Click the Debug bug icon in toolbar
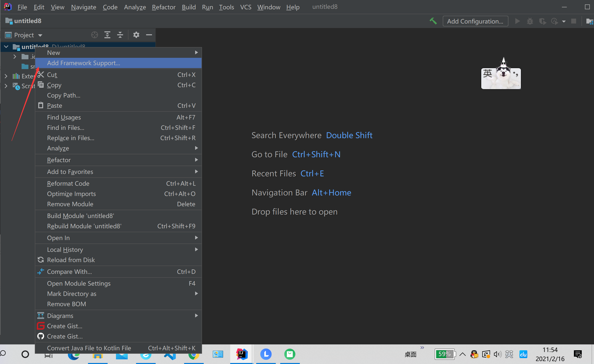Image resolution: width=594 pixels, height=364 pixels. (x=530, y=21)
